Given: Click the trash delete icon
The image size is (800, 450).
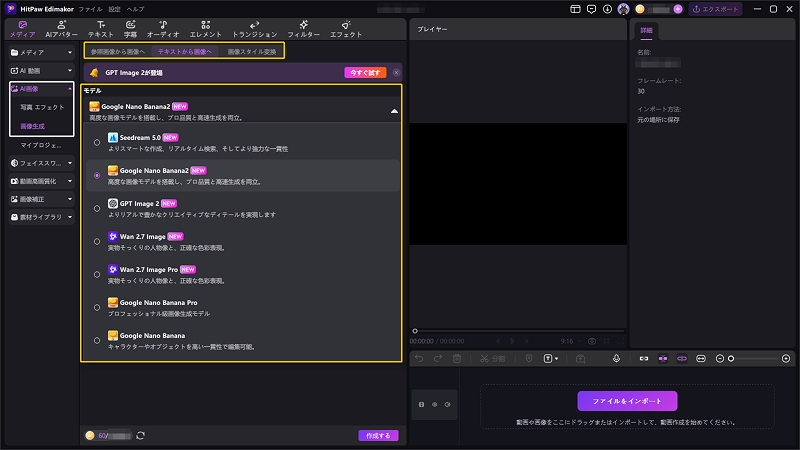Looking at the screenshot, I should [x=457, y=359].
